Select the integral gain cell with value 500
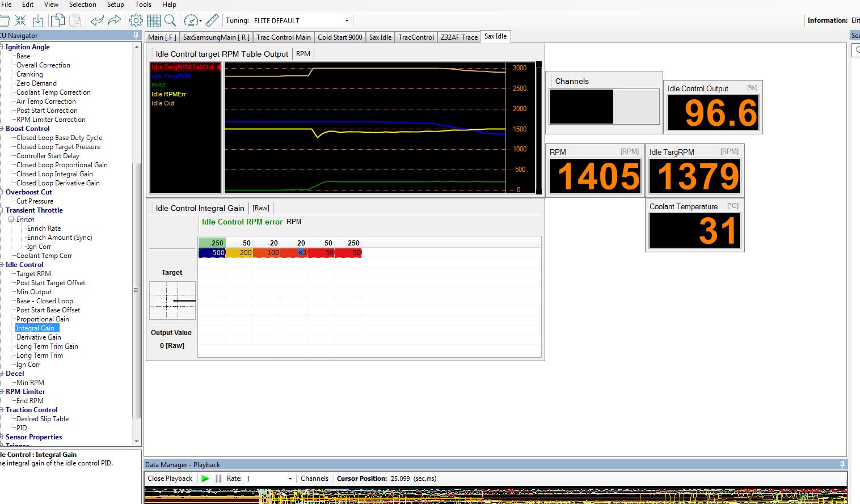 point(212,253)
